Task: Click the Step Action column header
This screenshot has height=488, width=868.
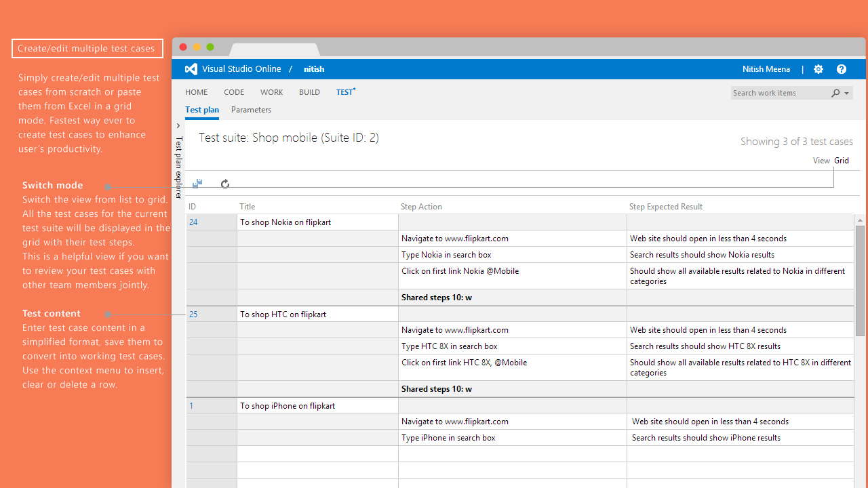Action: pos(421,207)
